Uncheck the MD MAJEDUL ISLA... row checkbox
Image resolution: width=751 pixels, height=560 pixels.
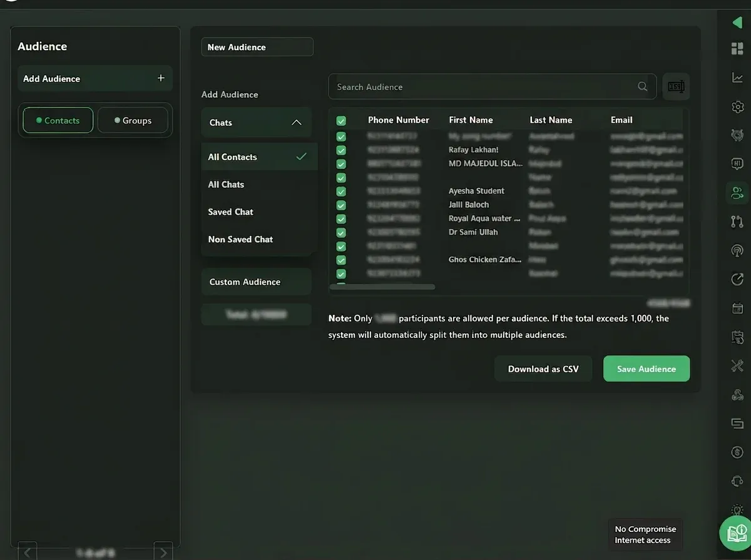[341, 164]
